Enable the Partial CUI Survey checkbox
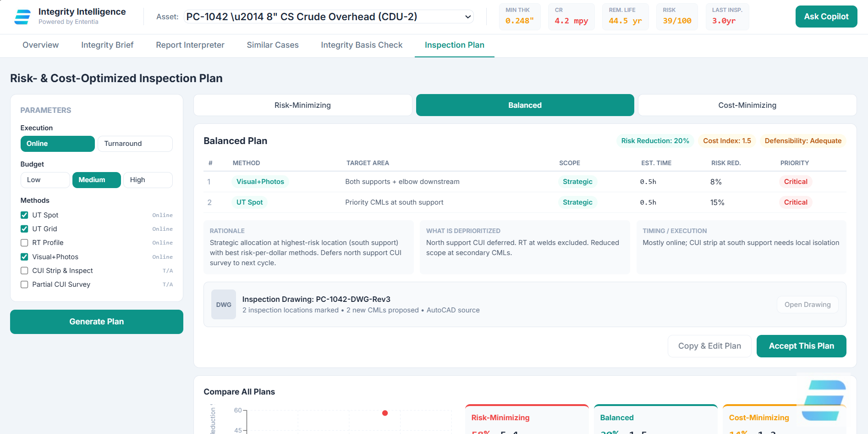 tap(24, 284)
